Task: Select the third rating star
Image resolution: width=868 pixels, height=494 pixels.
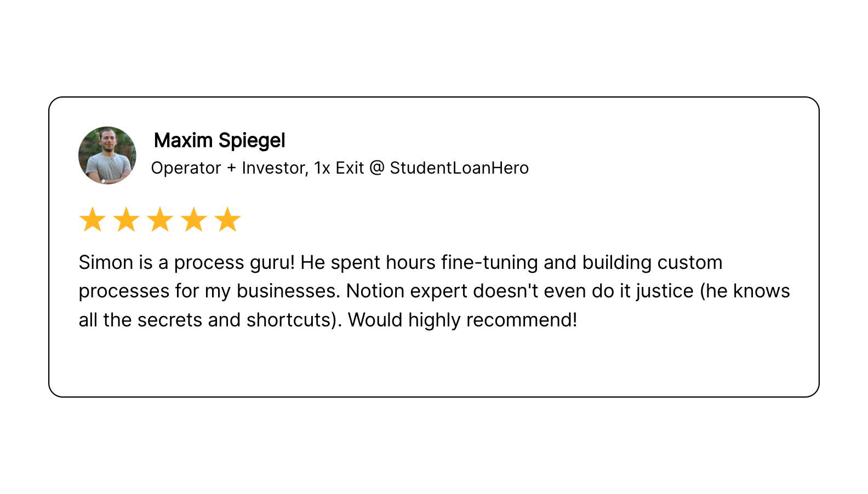Action: pyautogui.click(x=161, y=220)
